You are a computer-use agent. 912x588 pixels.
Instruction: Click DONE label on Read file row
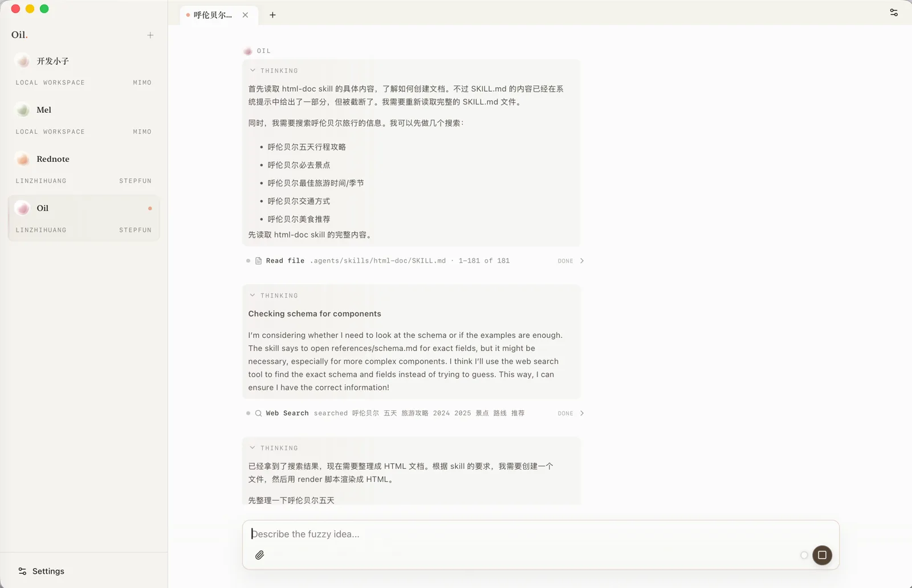[x=565, y=261]
